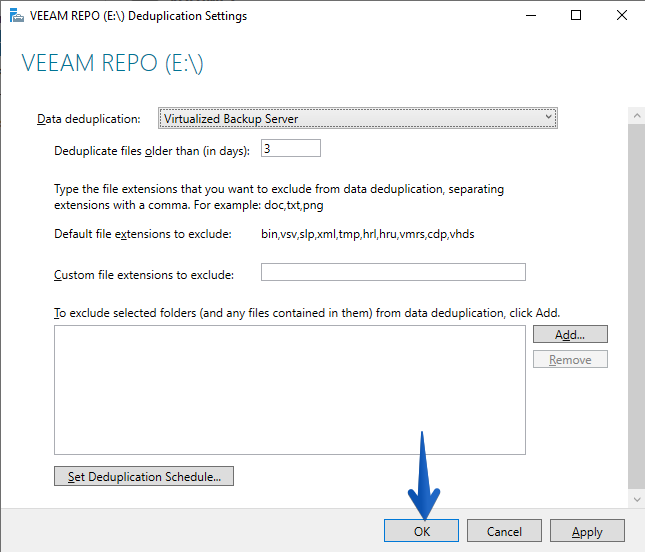Screen dimensions: 645x552
Task: Click the 'Data deduplication:' label
Action: (x=89, y=119)
